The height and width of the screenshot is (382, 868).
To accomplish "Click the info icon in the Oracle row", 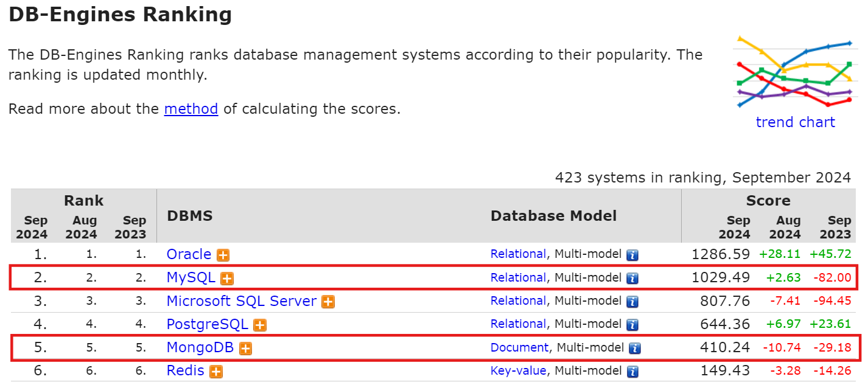I will click(x=632, y=255).
